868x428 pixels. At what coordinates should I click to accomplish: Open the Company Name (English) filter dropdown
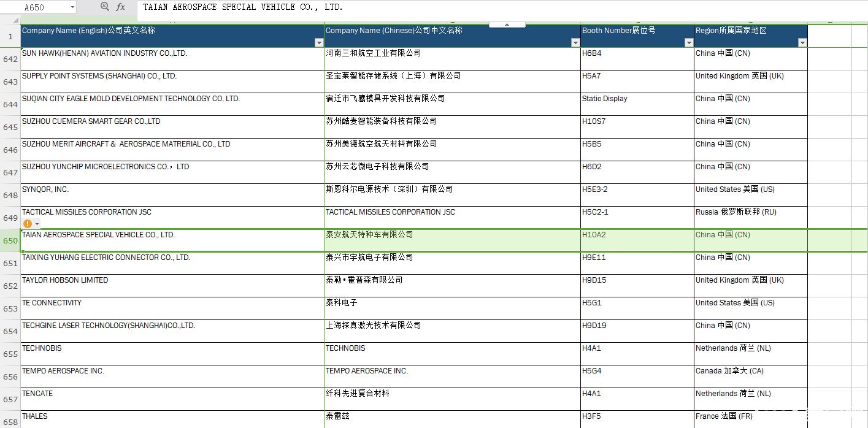click(319, 42)
